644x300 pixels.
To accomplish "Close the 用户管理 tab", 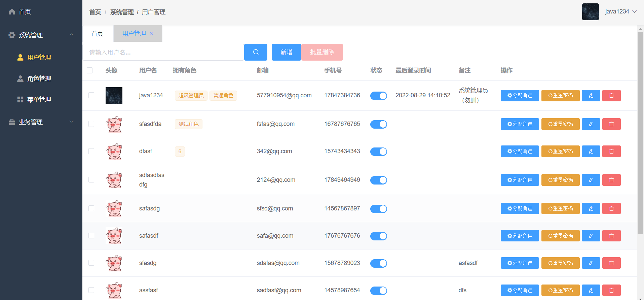I will (152, 34).
